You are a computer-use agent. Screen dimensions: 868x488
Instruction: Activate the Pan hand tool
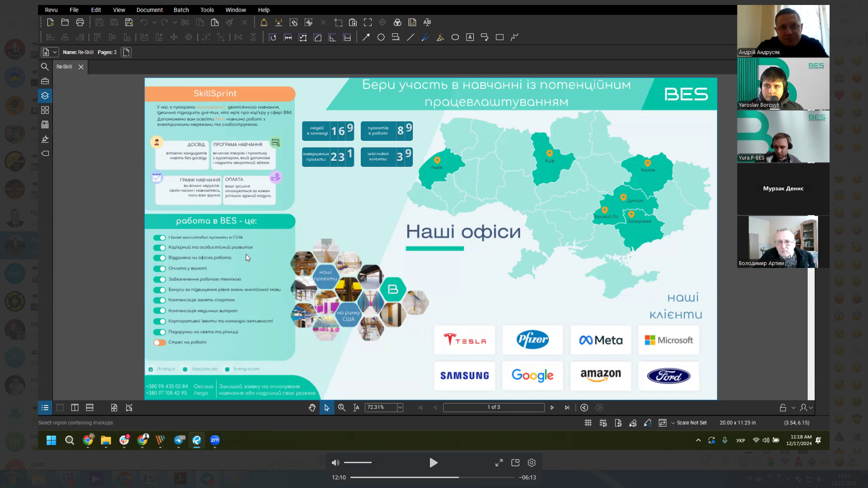point(312,408)
